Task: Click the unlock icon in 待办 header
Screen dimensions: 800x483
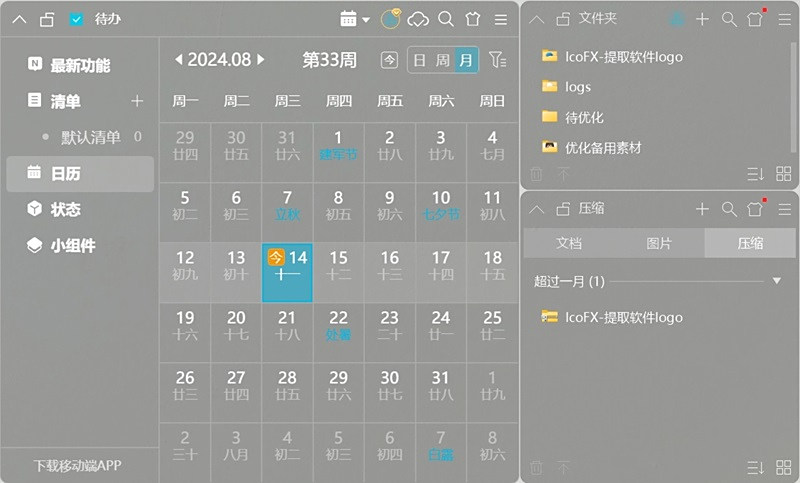Action: [47, 20]
